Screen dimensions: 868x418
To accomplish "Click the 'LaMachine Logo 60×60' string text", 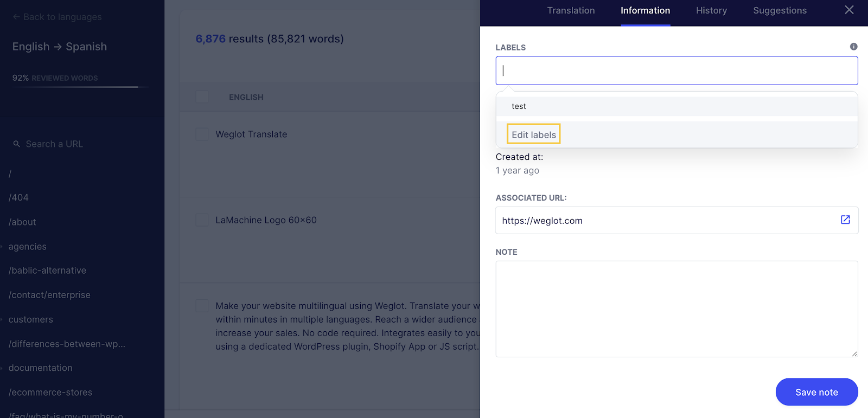I will coord(266,220).
